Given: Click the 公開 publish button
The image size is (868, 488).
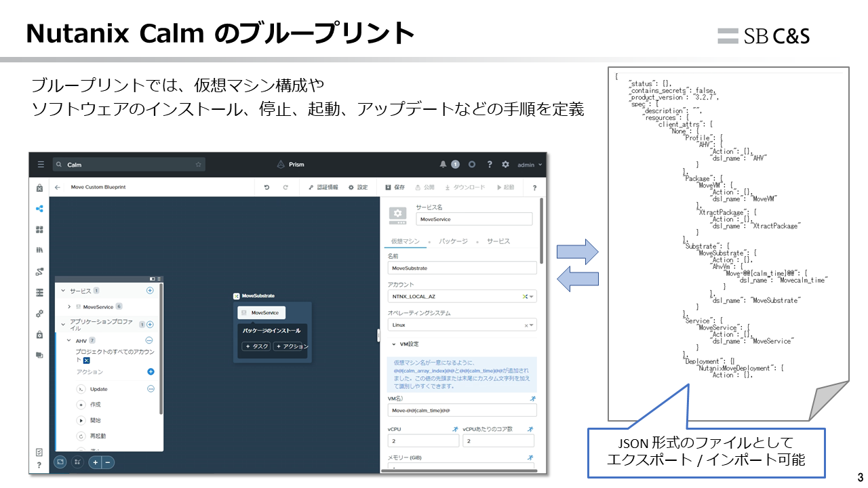Looking at the screenshot, I should point(425,187).
